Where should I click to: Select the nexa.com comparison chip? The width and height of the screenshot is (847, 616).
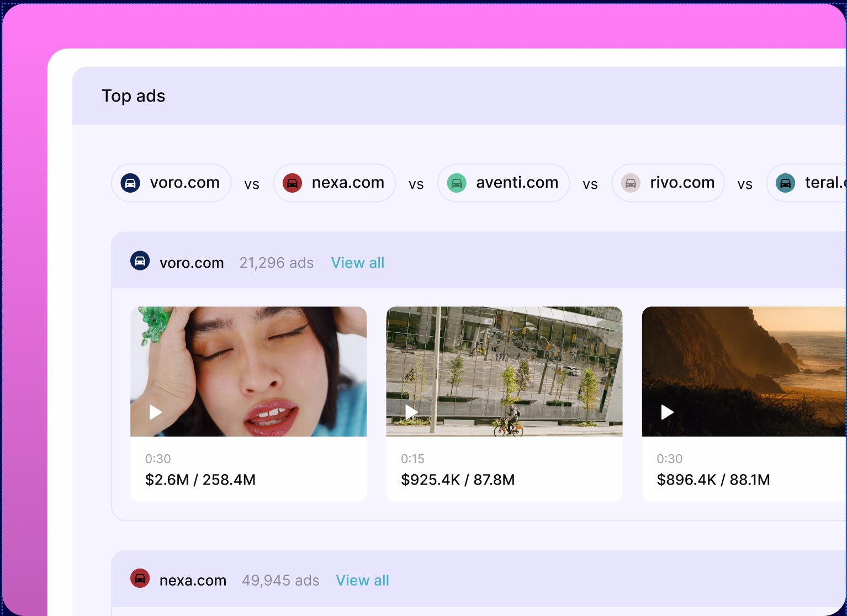click(x=335, y=183)
